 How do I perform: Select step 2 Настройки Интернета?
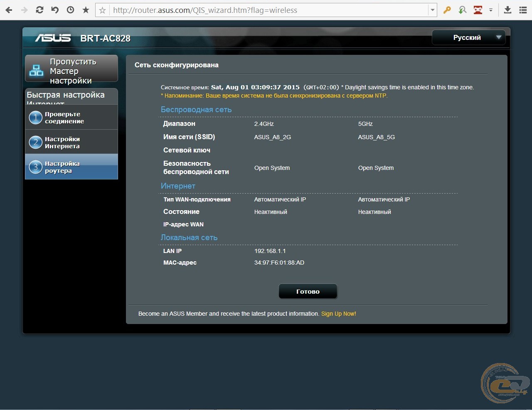(x=71, y=142)
